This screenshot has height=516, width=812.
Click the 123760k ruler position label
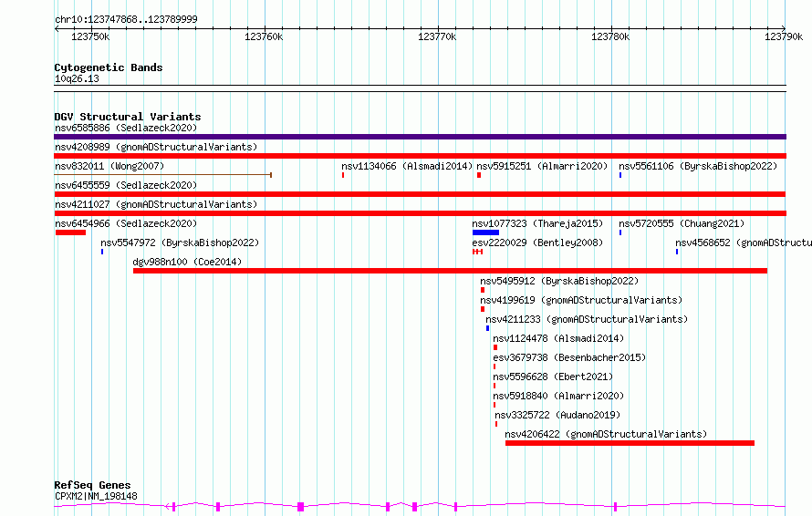tap(264, 36)
